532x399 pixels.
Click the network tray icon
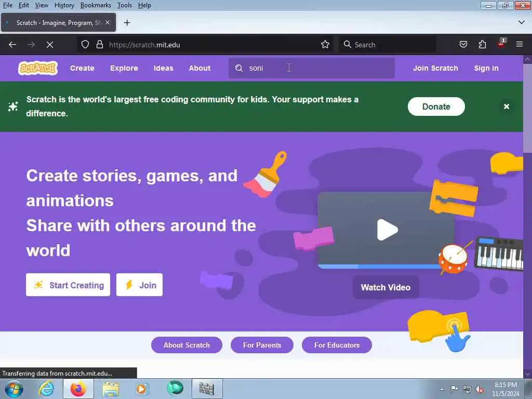pos(467,390)
